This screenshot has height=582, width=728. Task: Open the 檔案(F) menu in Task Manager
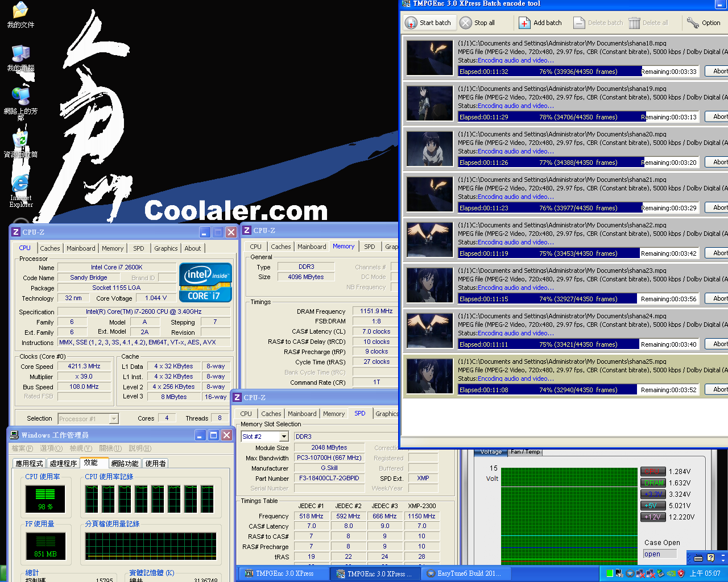22,448
